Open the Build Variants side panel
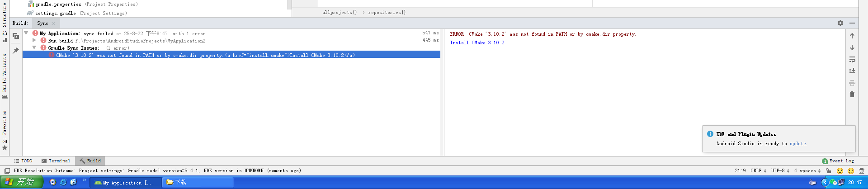This screenshot has width=868, height=189. tap(5, 76)
